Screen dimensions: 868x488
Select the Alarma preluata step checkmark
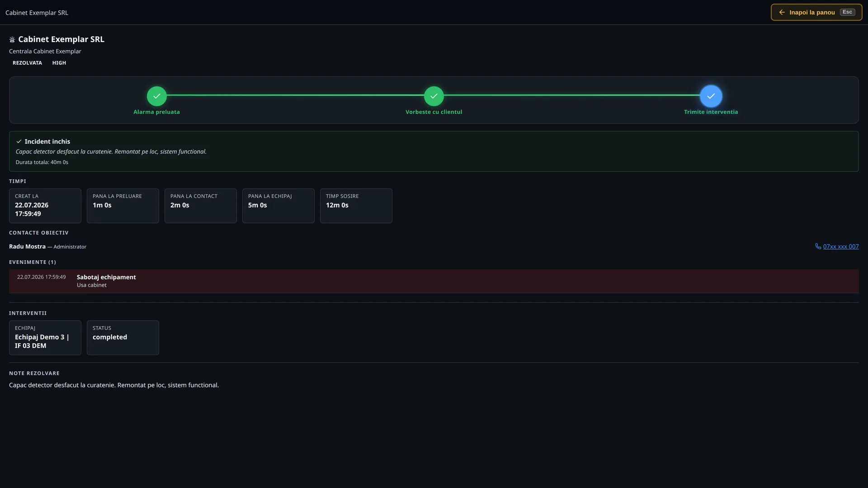[156, 96]
